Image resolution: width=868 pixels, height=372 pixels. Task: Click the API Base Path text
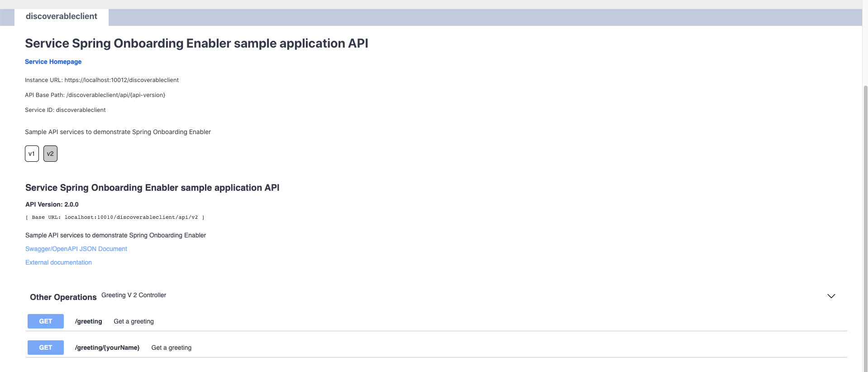[95, 95]
